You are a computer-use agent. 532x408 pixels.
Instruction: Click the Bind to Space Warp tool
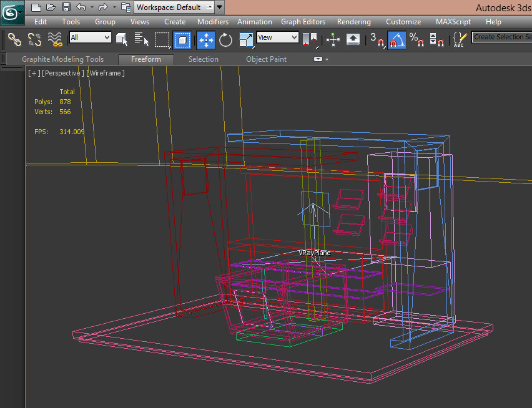coord(55,40)
